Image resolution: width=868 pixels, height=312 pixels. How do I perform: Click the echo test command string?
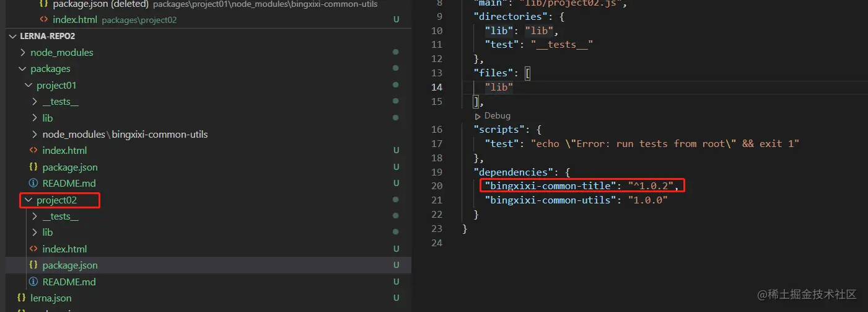click(665, 144)
